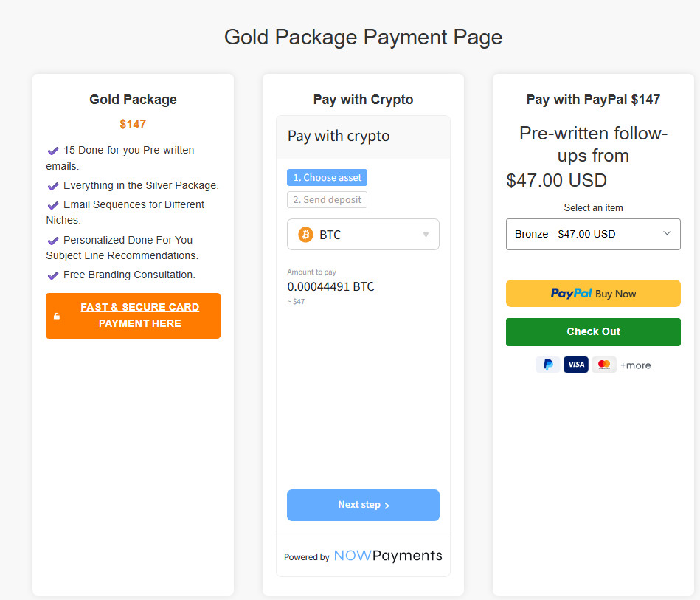Screen dimensions: 700x600
Task: Click the unlock icon on orange button
Action: click(57, 317)
